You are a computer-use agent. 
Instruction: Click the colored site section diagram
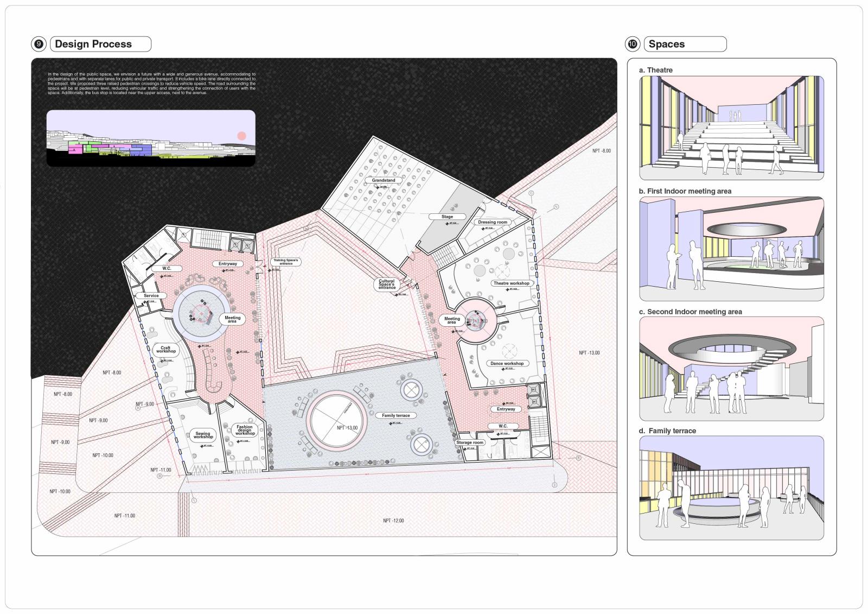pyautogui.click(x=151, y=138)
